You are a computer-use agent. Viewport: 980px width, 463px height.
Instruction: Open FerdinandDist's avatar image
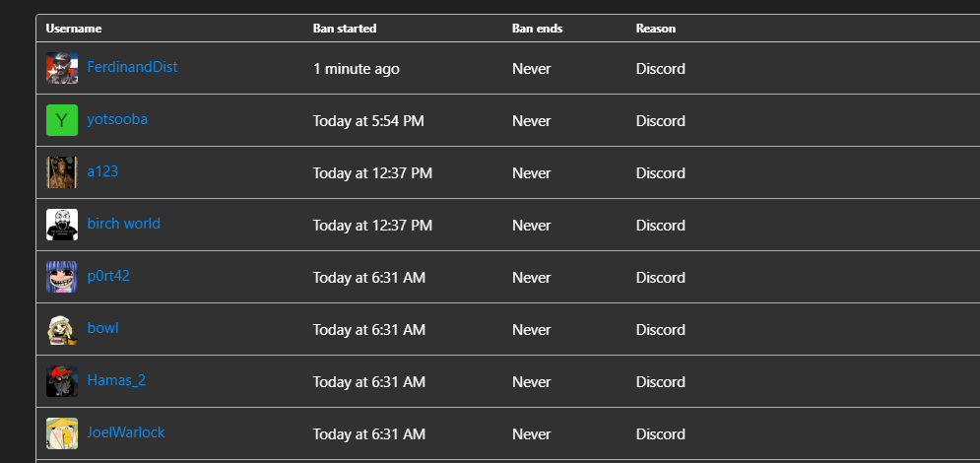coord(62,68)
